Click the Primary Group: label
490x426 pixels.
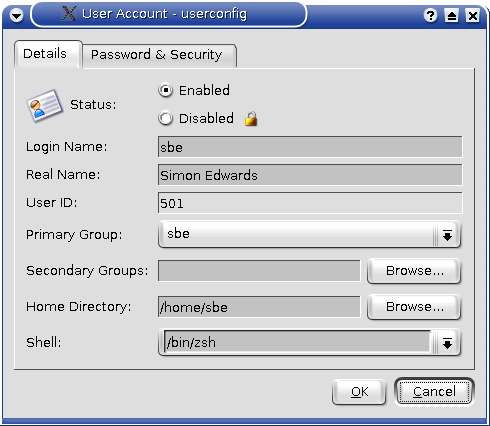coord(74,235)
